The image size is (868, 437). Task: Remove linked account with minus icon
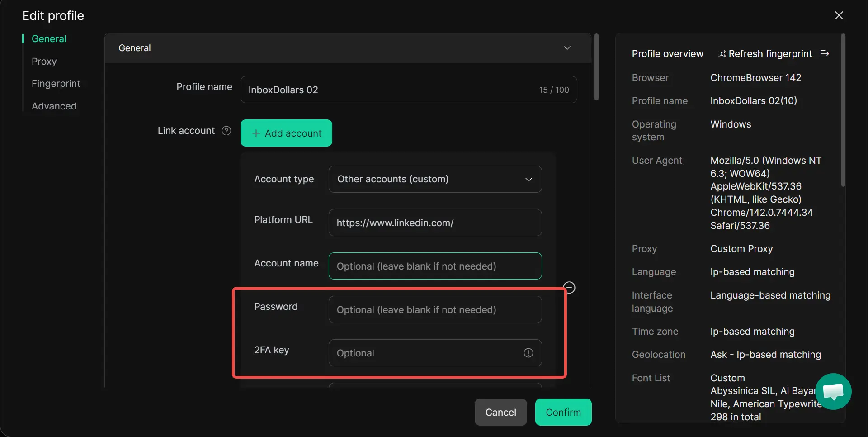(x=569, y=287)
